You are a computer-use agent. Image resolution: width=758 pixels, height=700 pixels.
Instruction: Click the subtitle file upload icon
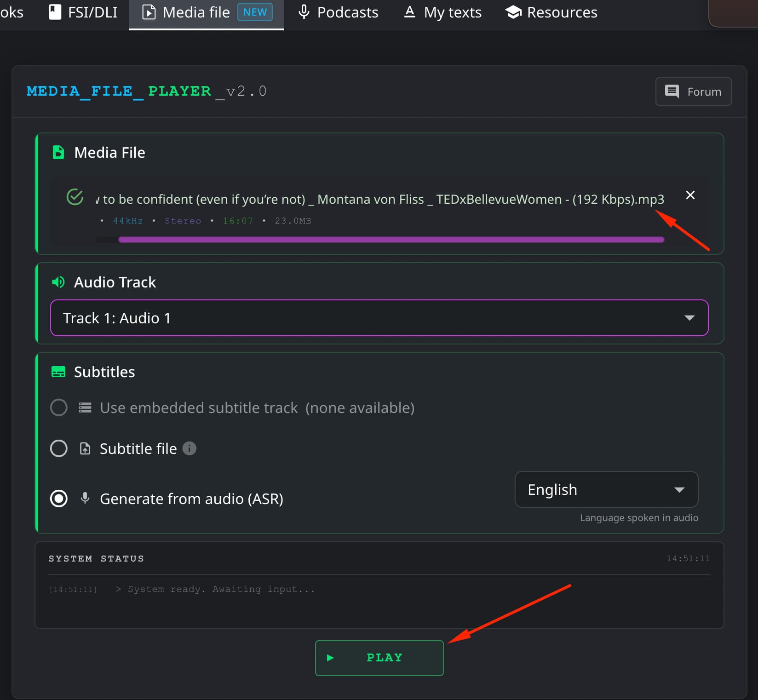point(85,448)
